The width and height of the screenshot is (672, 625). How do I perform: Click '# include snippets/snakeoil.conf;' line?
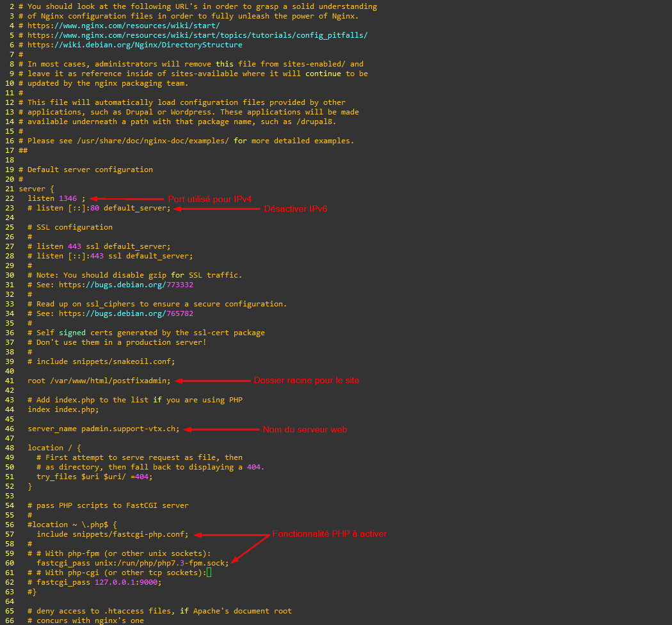pyautogui.click(x=101, y=361)
